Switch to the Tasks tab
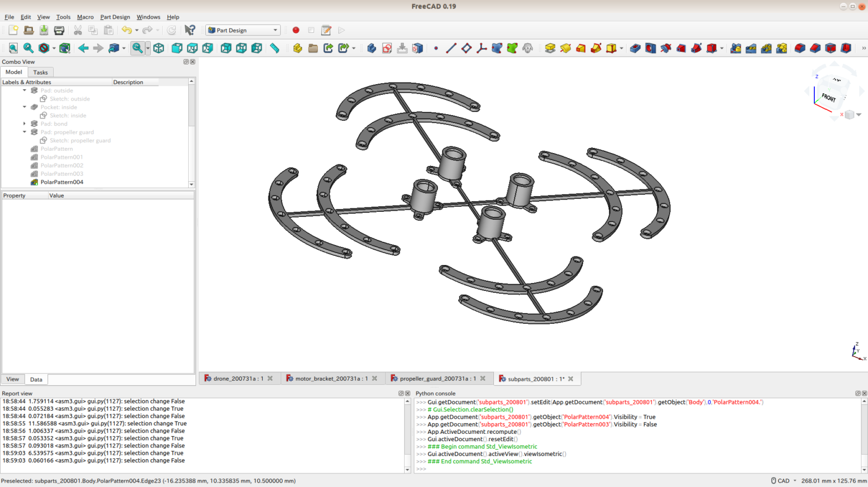Viewport: 868px width, 487px height. coord(40,72)
